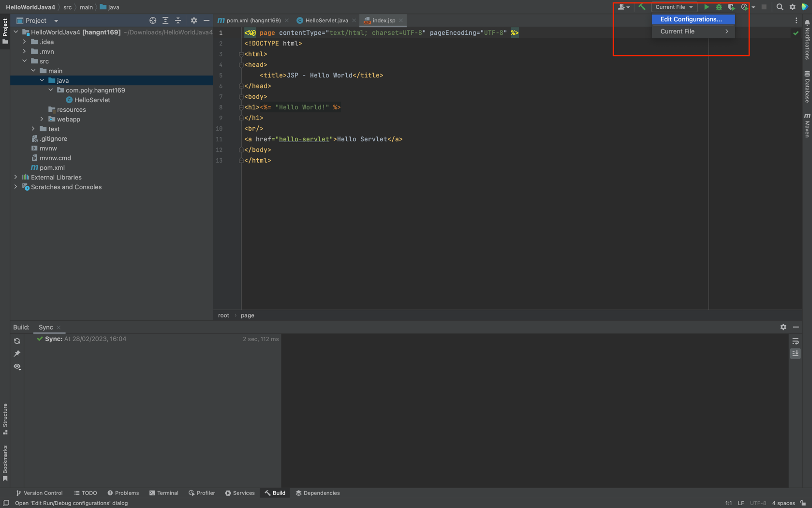Click the JetBrains Toolbox icon at top right
Viewport: 812px width, 508px height.
[x=805, y=7]
